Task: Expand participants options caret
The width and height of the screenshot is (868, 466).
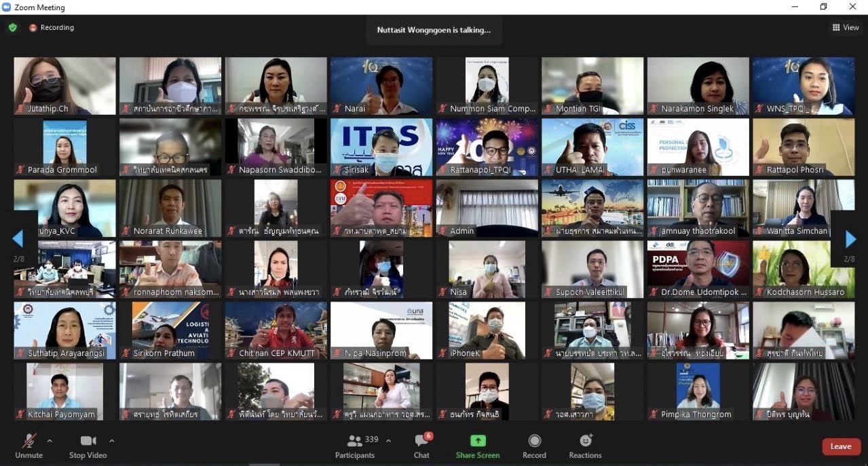Action: [x=388, y=441]
